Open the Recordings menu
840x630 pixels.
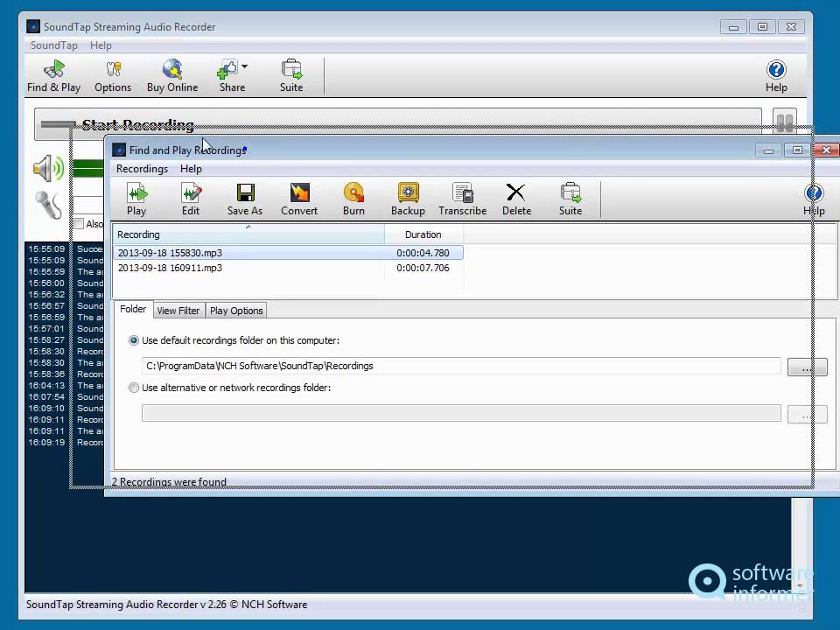142,169
